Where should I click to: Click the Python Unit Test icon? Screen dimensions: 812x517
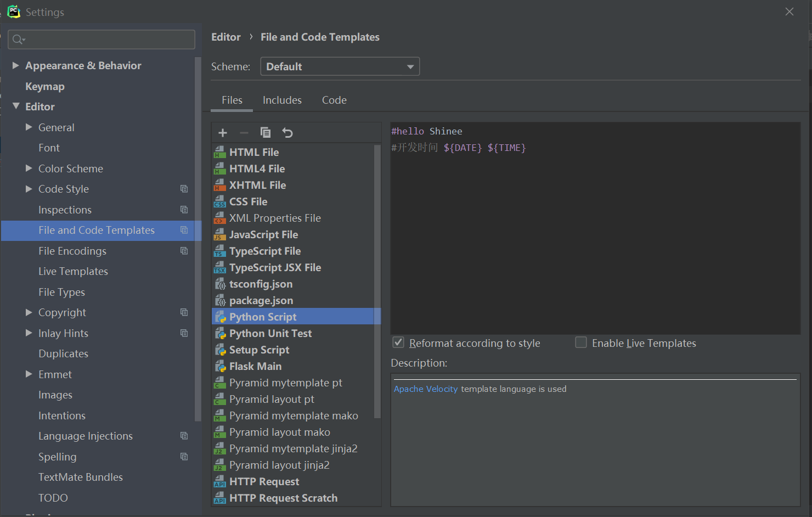(220, 333)
